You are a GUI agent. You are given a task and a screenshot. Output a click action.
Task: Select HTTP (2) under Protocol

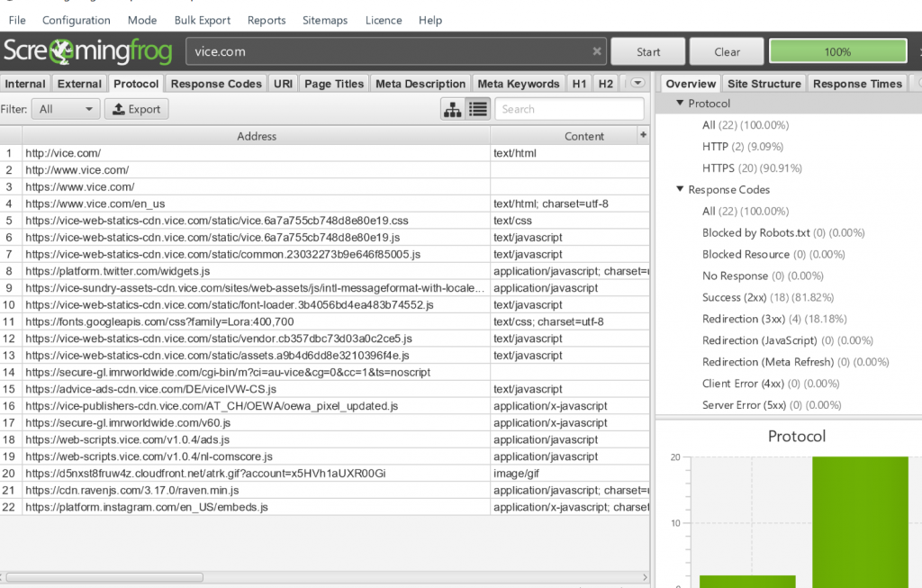743,147
